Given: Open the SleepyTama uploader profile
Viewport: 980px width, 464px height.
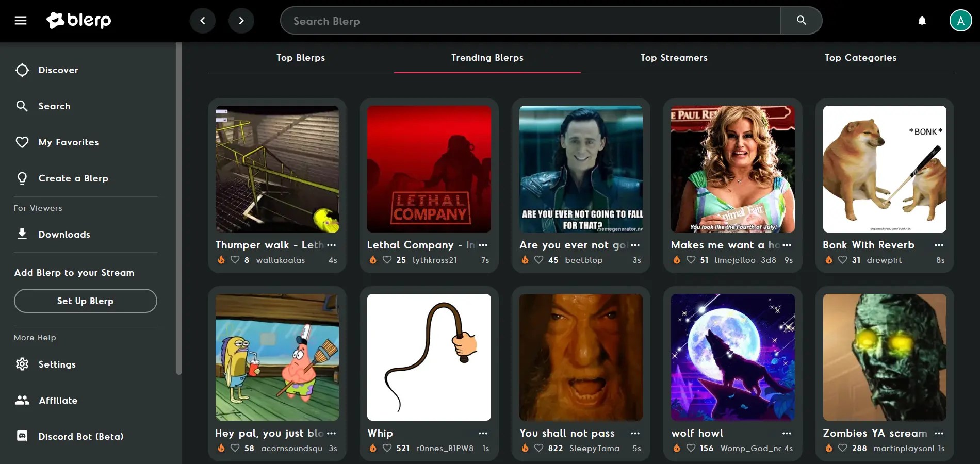Looking at the screenshot, I should [595, 449].
